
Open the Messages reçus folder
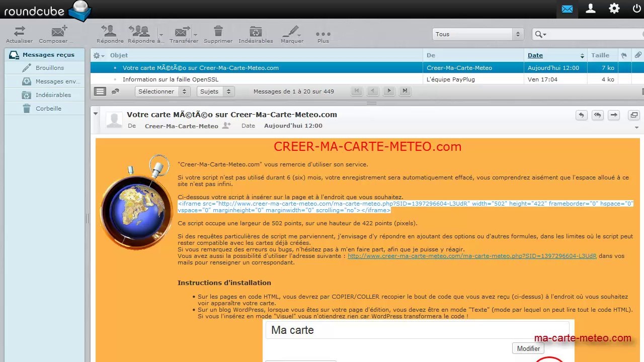coord(44,55)
